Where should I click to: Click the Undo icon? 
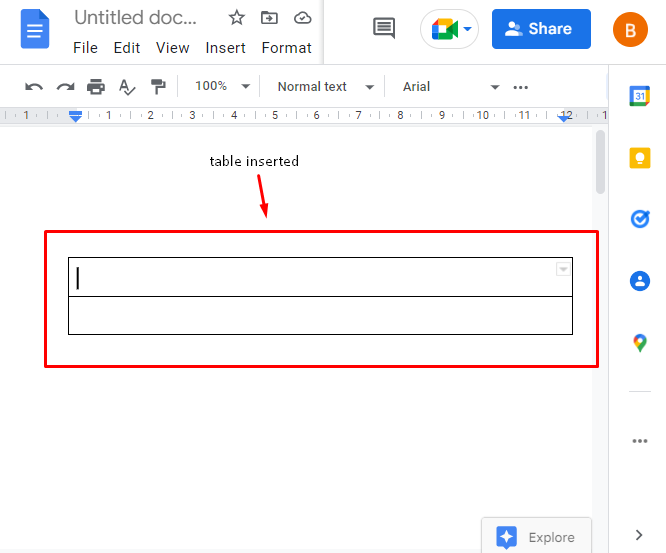(34, 87)
